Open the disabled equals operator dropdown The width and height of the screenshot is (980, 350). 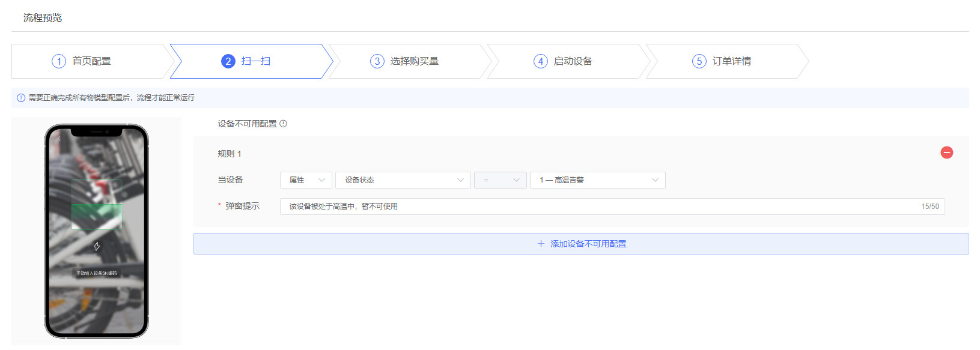click(x=501, y=180)
